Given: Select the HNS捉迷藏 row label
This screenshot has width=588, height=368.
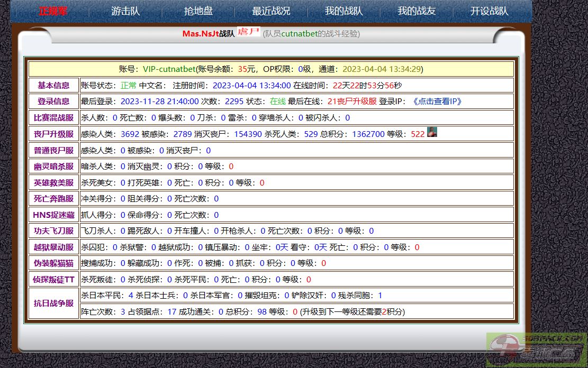Looking at the screenshot, I should (53, 215).
